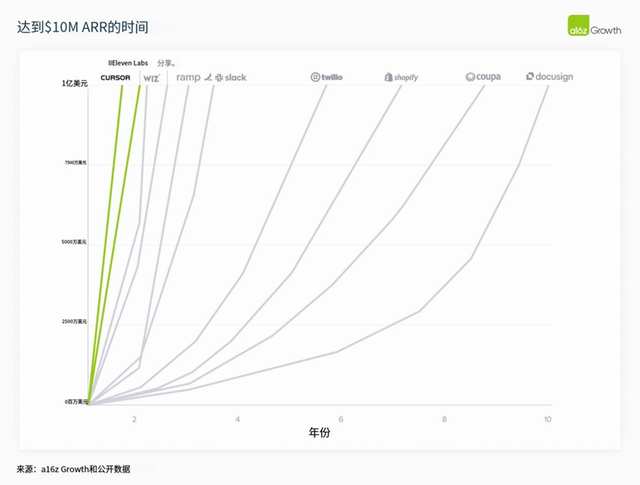The height and width of the screenshot is (485, 640).
Task: Select the Coupa logo
Action: [483, 77]
